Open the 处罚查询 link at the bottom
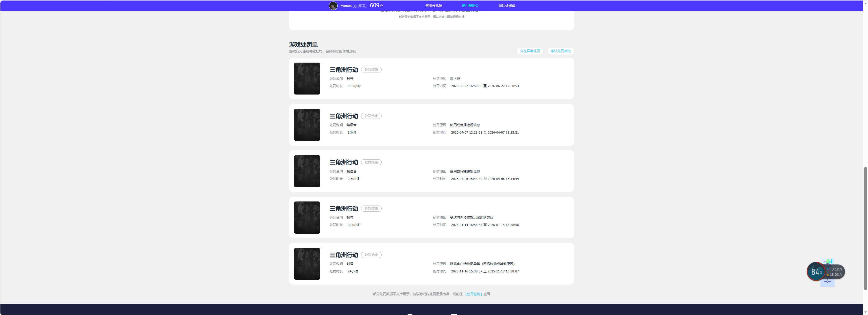This screenshot has height=315, width=868. 473,294
